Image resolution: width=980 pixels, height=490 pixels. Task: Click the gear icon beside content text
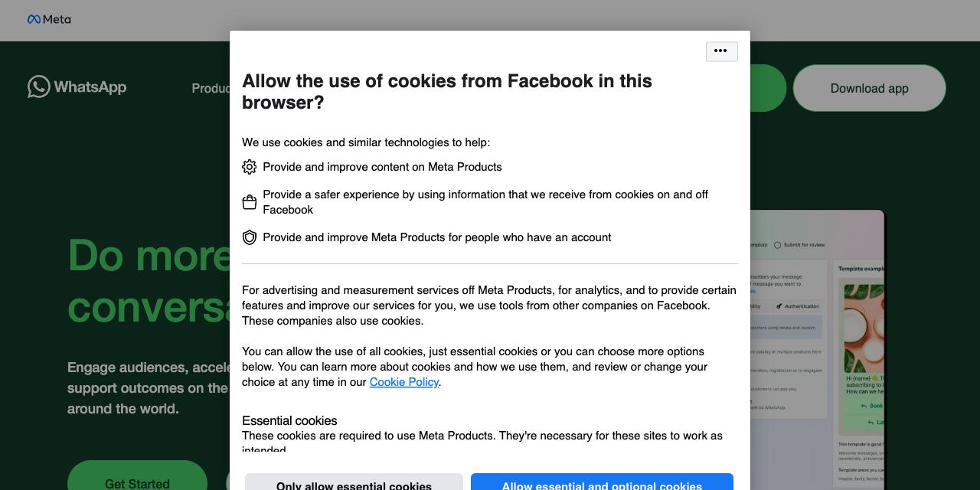250,167
